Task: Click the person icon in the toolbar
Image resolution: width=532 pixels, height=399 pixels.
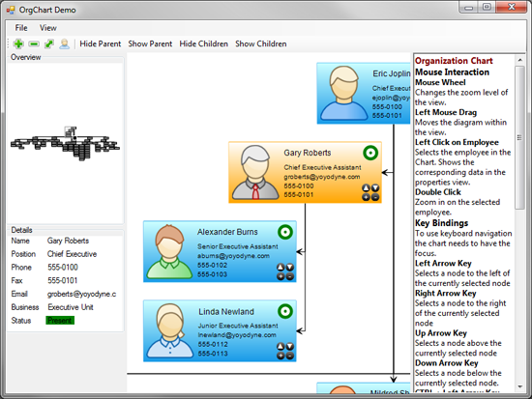Action: click(65, 43)
